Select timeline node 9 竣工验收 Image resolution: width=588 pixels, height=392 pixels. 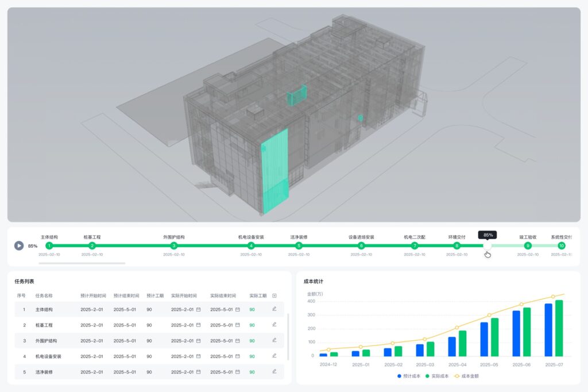[x=528, y=245]
